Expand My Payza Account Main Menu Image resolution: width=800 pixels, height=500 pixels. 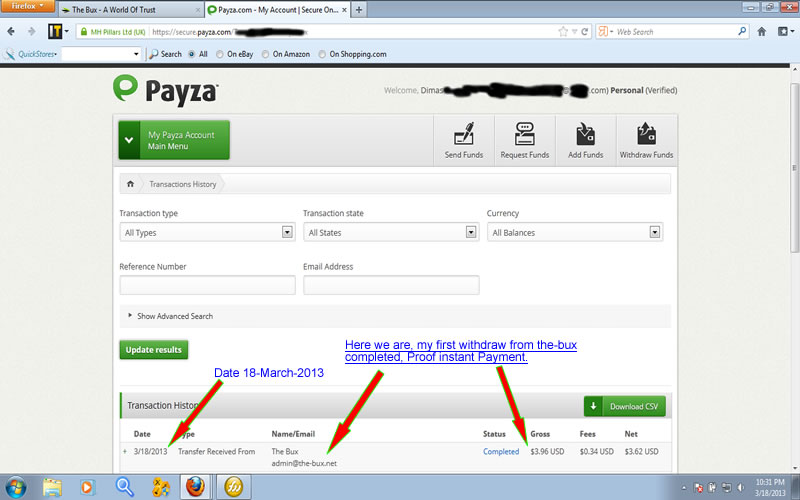pyautogui.click(x=174, y=140)
